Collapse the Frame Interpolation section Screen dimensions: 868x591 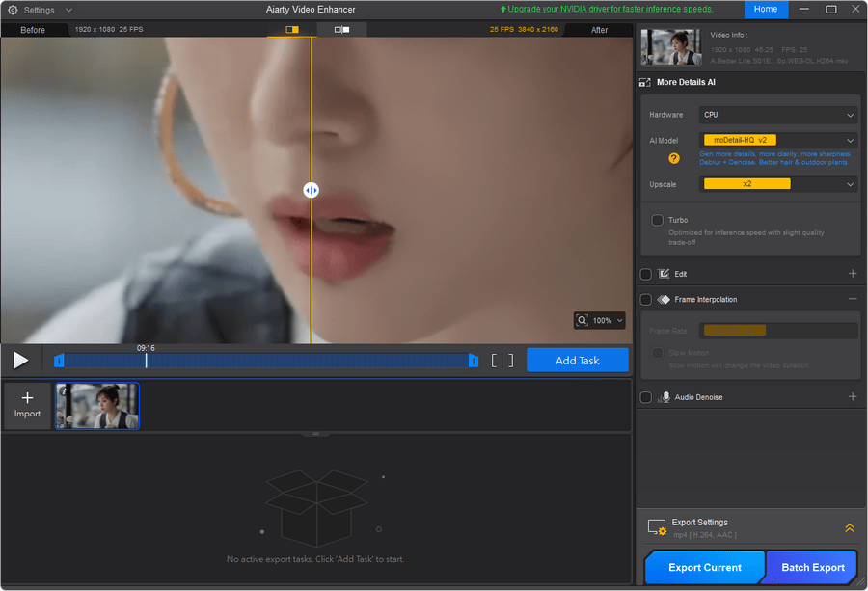(x=853, y=299)
